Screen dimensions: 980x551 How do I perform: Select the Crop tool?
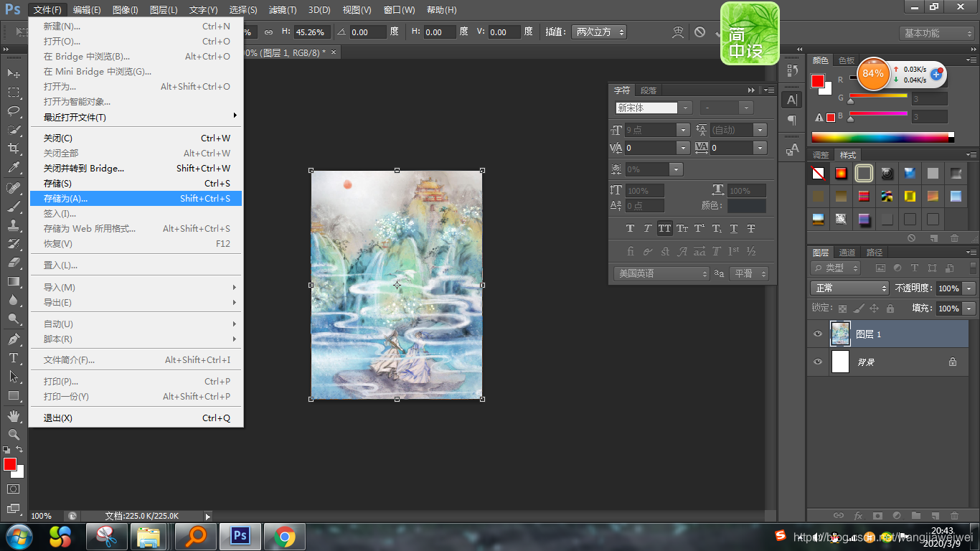point(14,149)
